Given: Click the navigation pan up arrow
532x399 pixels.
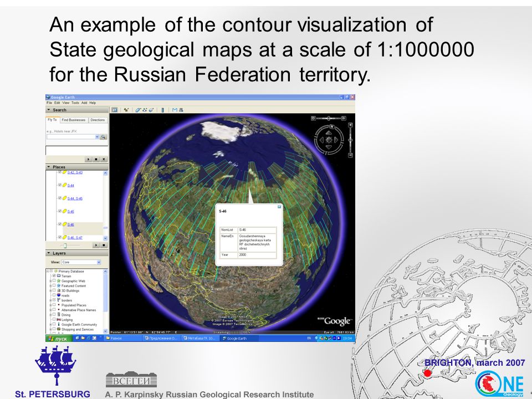Looking at the screenshot, I should point(329,134).
